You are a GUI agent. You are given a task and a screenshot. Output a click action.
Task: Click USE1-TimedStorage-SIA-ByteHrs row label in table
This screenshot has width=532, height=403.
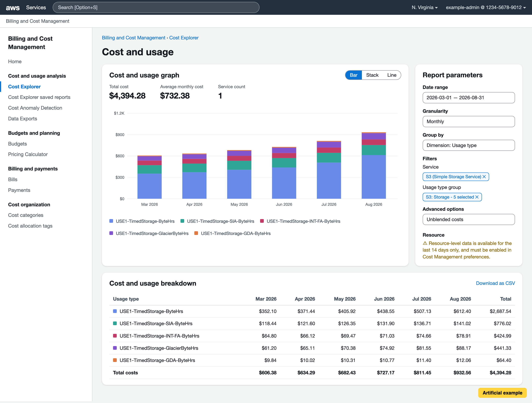[156, 324]
